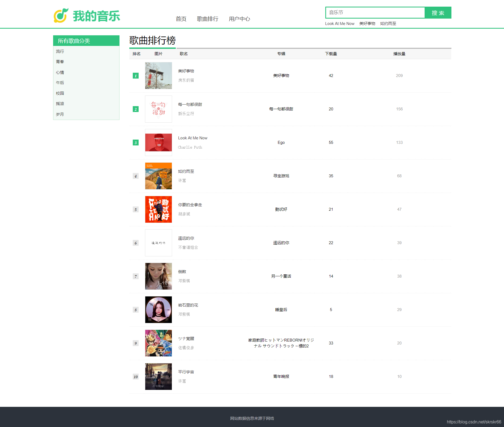Screen dimensions: 504x427
Task: Open song title 你要的全拿走
Action: click(190, 205)
